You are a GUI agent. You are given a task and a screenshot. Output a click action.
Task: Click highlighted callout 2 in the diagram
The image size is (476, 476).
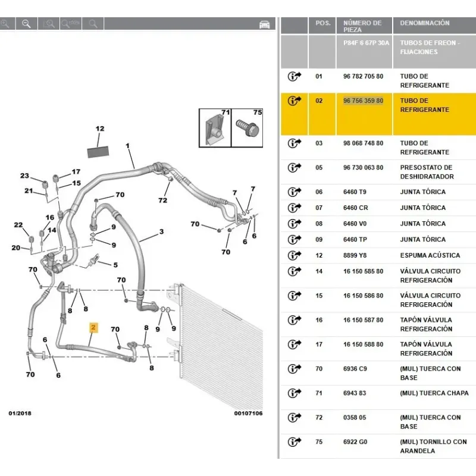[x=93, y=327]
